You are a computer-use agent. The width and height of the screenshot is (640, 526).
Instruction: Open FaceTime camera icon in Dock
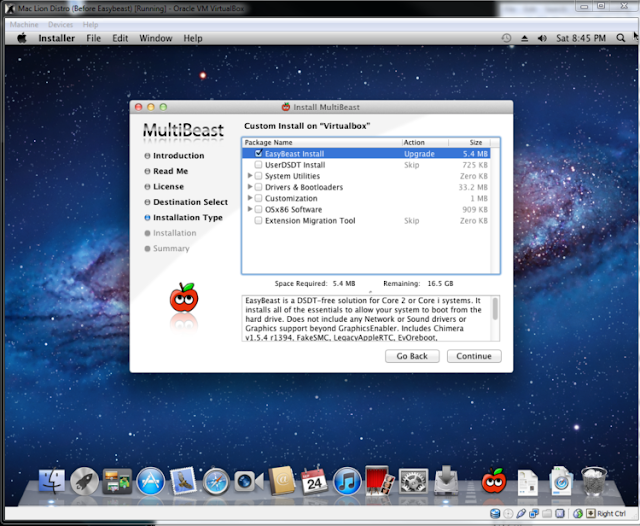(x=248, y=482)
